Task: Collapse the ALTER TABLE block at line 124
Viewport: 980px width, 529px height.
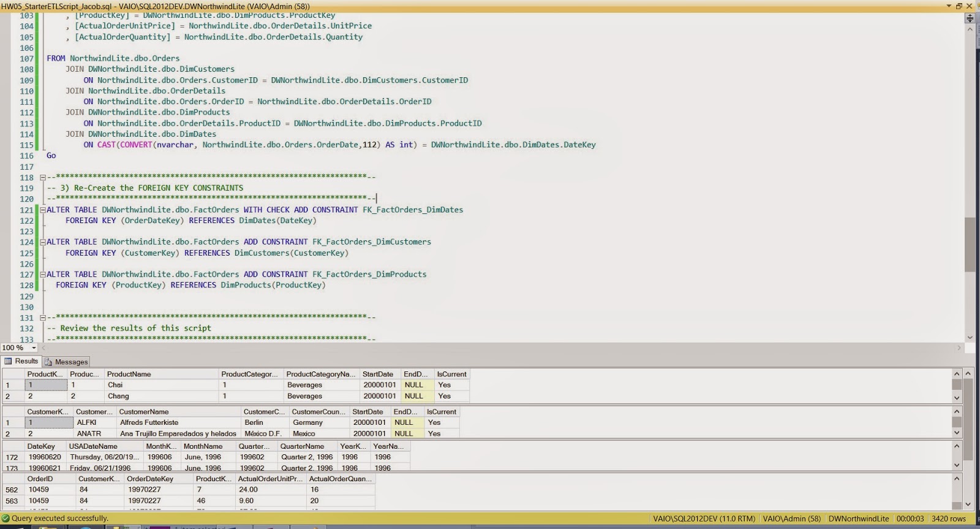Action: point(43,242)
